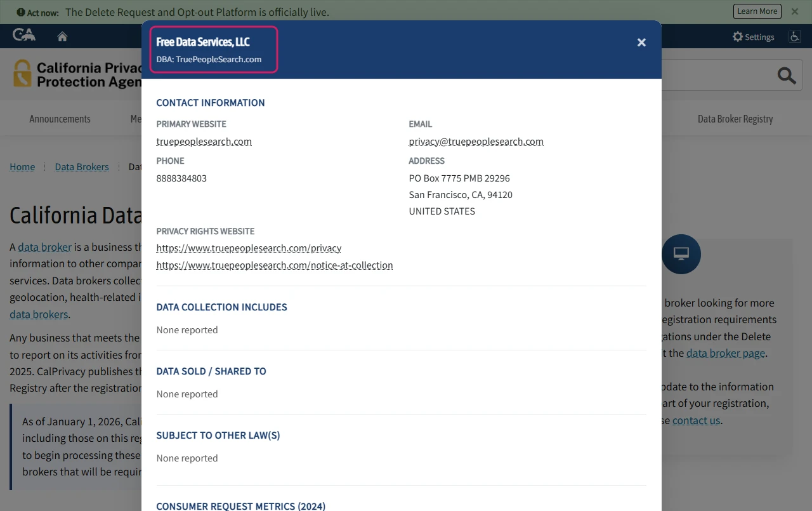Image resolution: width=812 pixels, height=511 pixels.
Task: Click the search magnifier icon
Action: click(787, 76)
